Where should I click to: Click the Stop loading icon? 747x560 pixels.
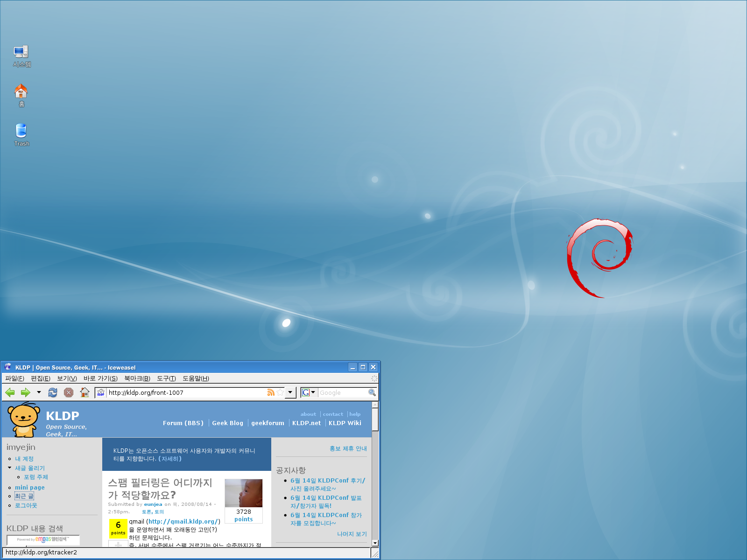coord(69,392)
